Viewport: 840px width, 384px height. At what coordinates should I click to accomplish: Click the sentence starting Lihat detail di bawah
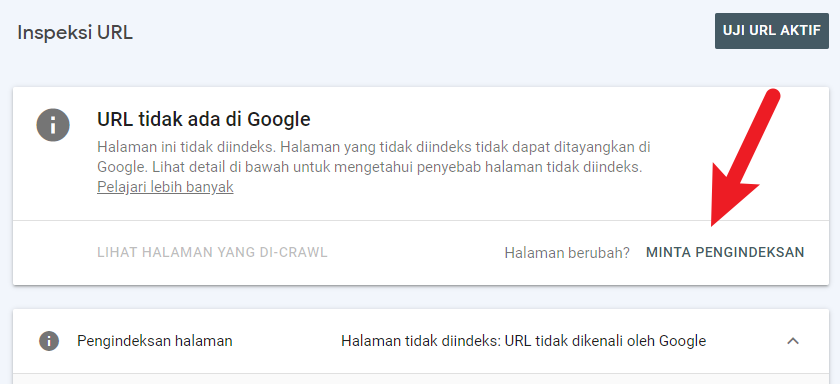(395, 167)
